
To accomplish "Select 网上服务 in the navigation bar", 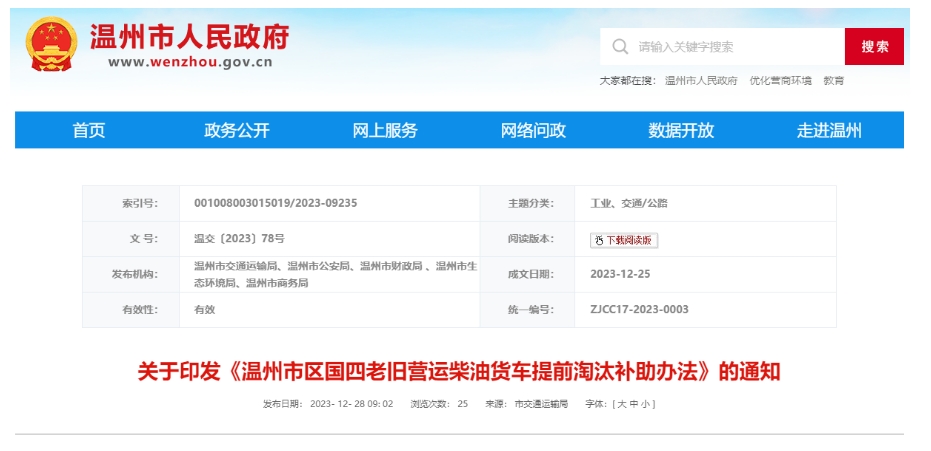I will [385, 131].
